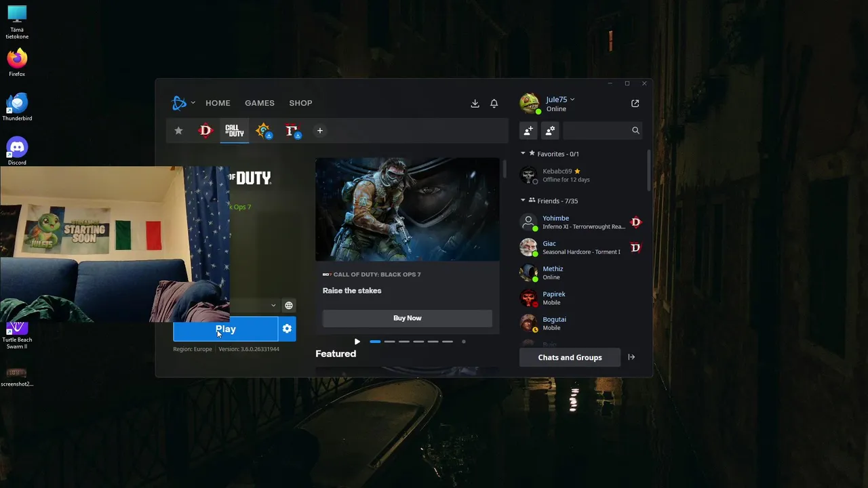Go to the HOME tab
The height and width of the screenshot is (488, 868).
click(218, 103)
